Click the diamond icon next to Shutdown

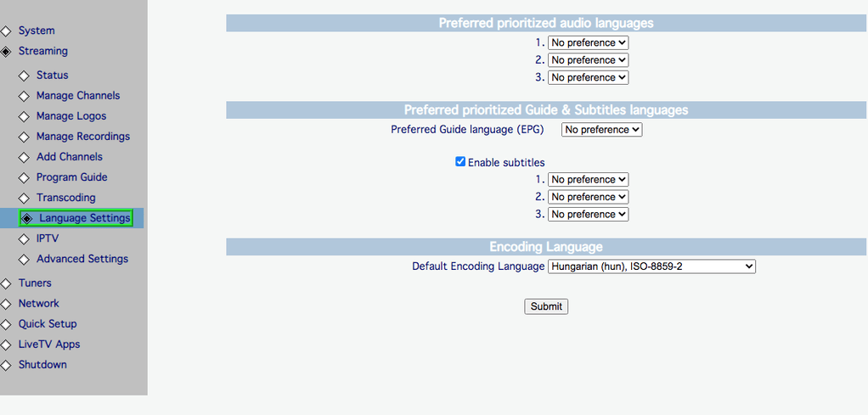(6, 365)
